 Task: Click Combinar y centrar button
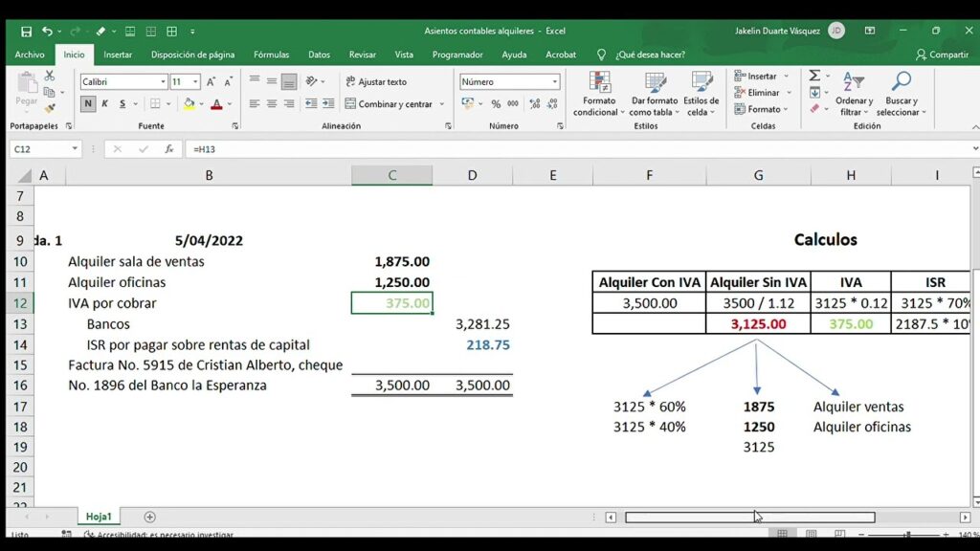tap(389, 103)
